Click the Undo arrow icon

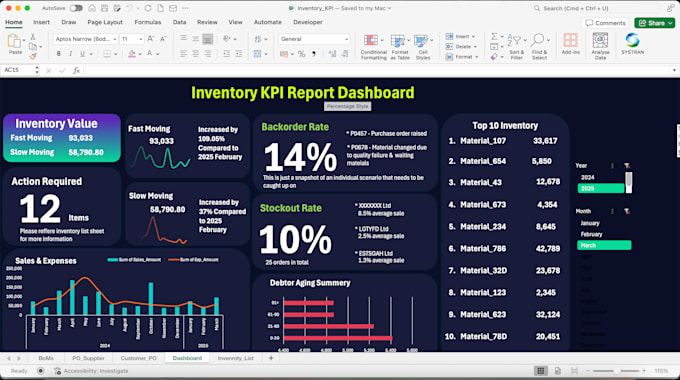[130, 8]
